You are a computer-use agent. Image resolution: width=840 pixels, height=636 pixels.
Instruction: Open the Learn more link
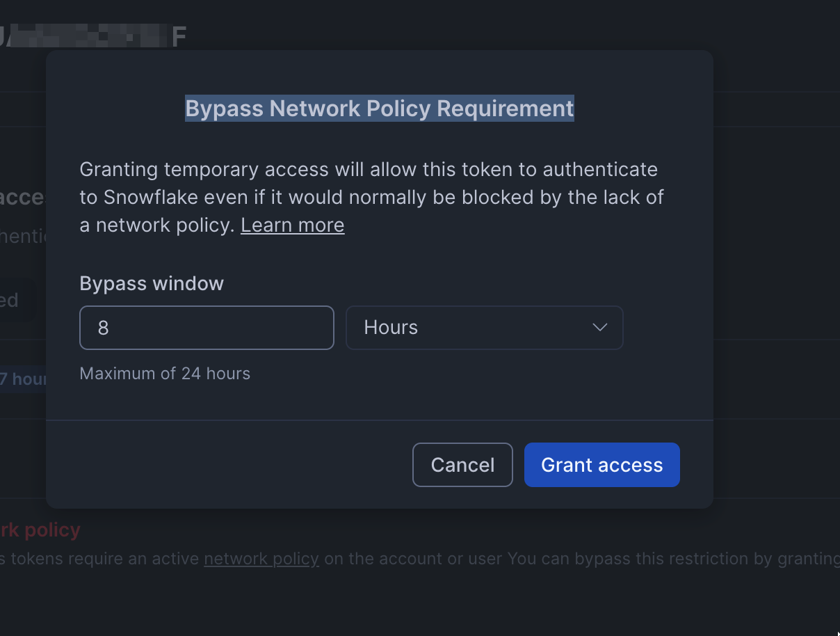(x=293, y=225)
